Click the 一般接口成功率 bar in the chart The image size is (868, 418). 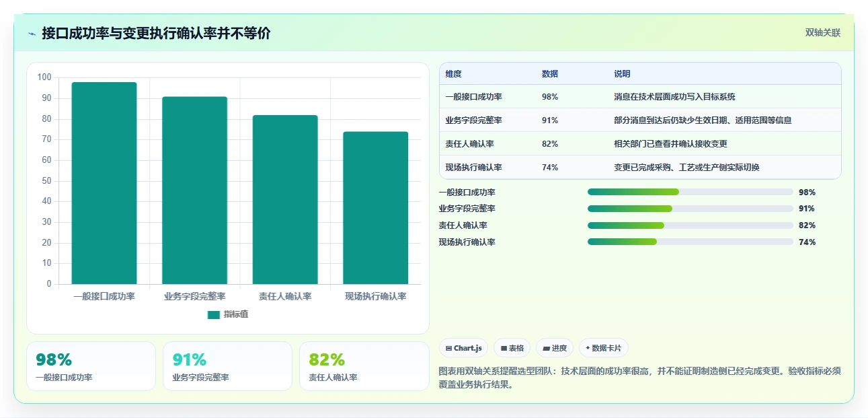tap(104, 183)
